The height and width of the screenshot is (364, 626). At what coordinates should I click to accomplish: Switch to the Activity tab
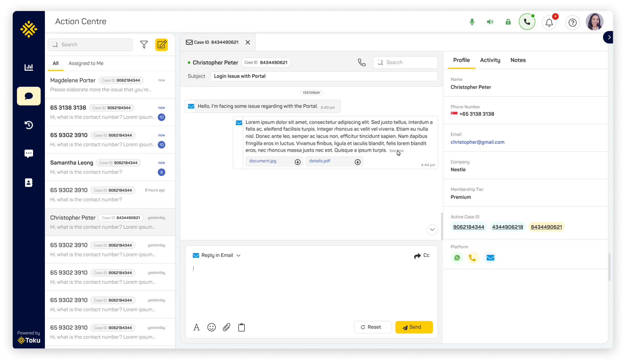pos(490,60)
